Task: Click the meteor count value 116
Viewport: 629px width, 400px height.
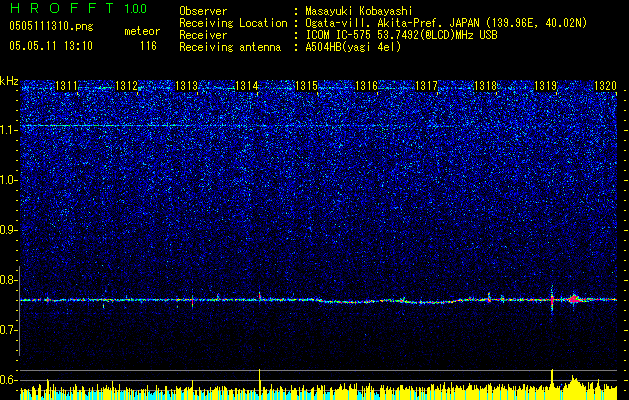Action: (x=148, y=46)
